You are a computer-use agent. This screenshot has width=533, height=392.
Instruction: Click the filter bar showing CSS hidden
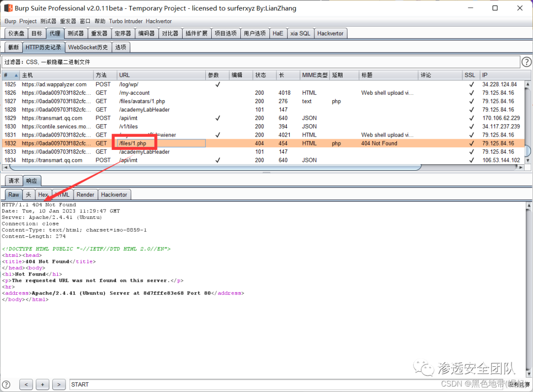tap(261, 62)
